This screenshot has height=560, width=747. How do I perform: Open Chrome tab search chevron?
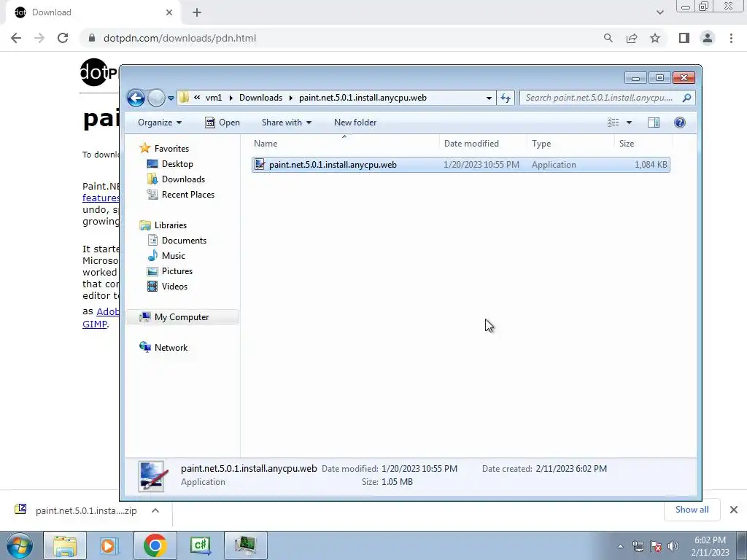point(659,13)
